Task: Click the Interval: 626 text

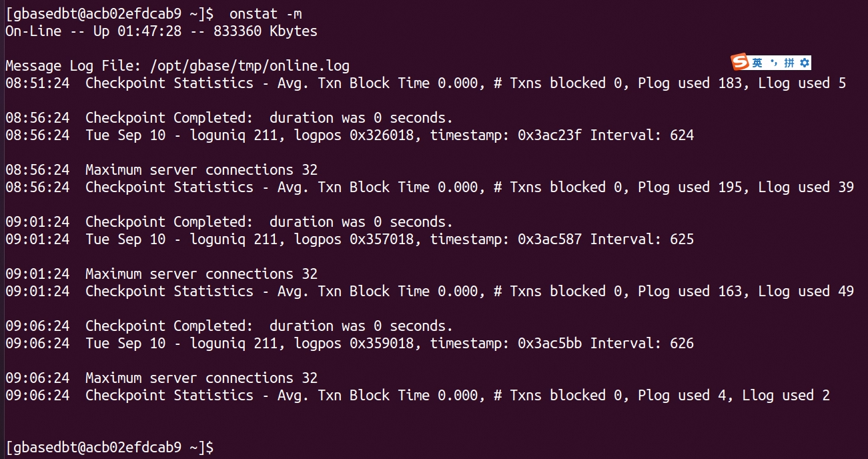Action: tap(642, 344)
